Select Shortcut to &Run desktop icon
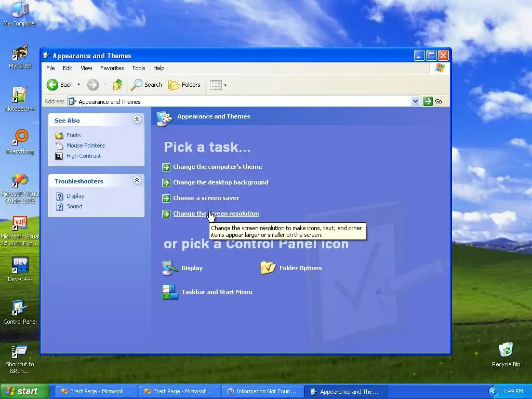The image size is (532, 399). tap(20, 360)
